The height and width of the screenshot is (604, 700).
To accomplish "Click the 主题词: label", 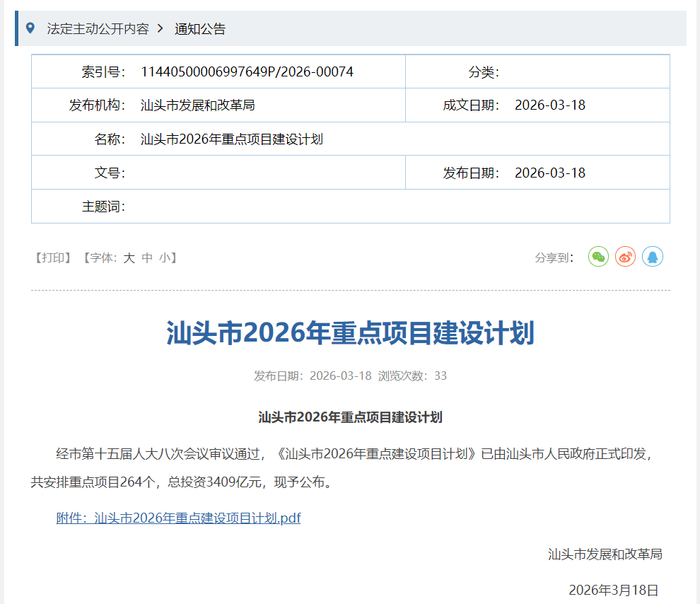I will (x=104, y=207).
